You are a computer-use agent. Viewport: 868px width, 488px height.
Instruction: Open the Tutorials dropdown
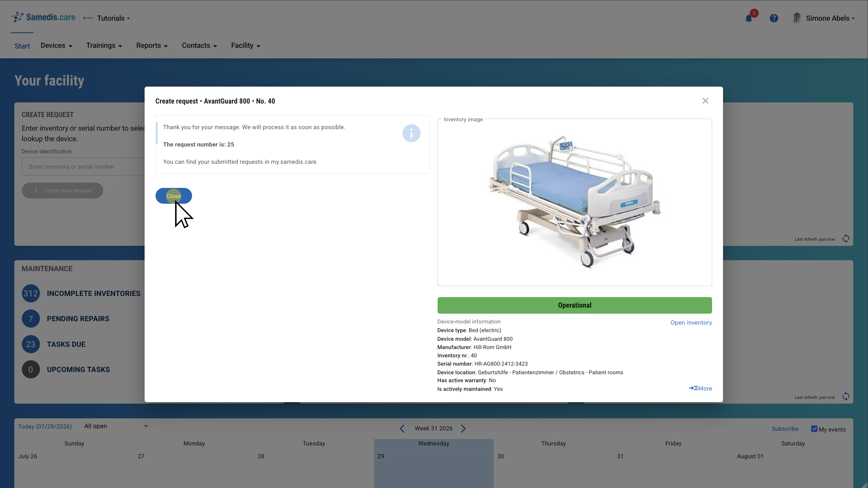click(x=113, y=18)
